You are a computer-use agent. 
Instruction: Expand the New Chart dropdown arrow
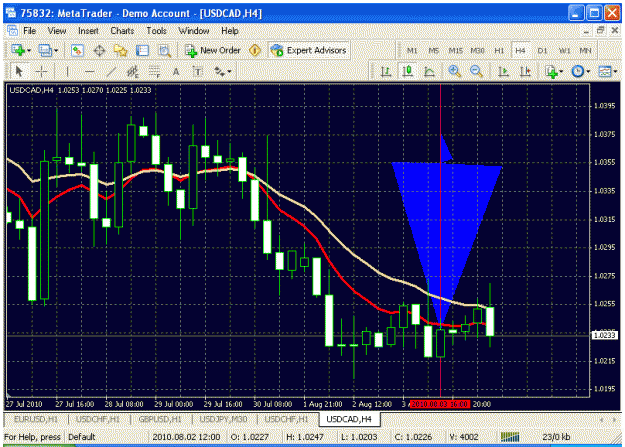[x=29, y=51]
